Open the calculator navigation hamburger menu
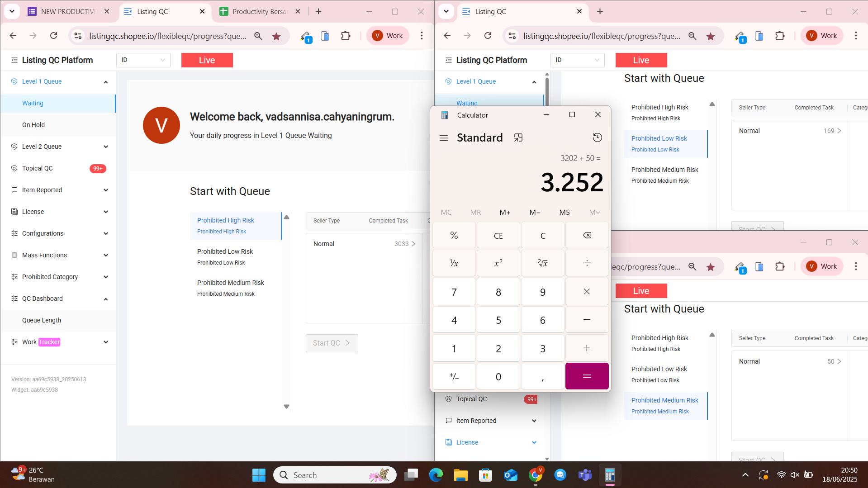This screenshot has width=868, height=488. [x=444, y=138]
